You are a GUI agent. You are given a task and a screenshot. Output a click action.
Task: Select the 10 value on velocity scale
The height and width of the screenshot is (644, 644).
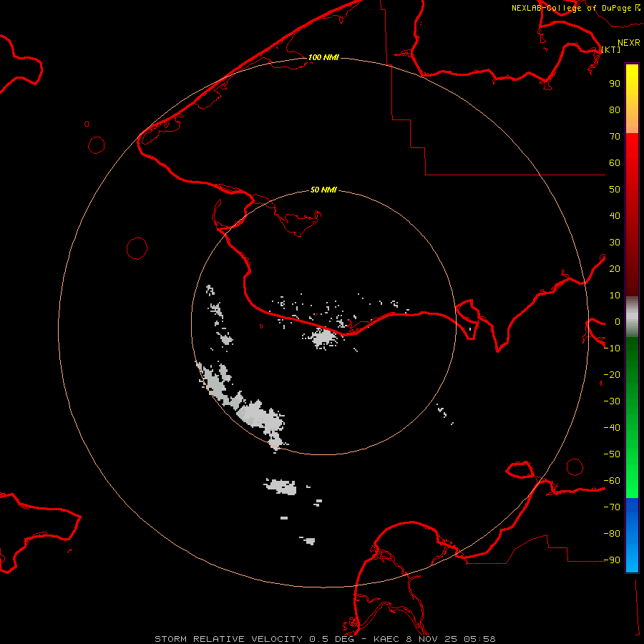[x=615, y=296]
